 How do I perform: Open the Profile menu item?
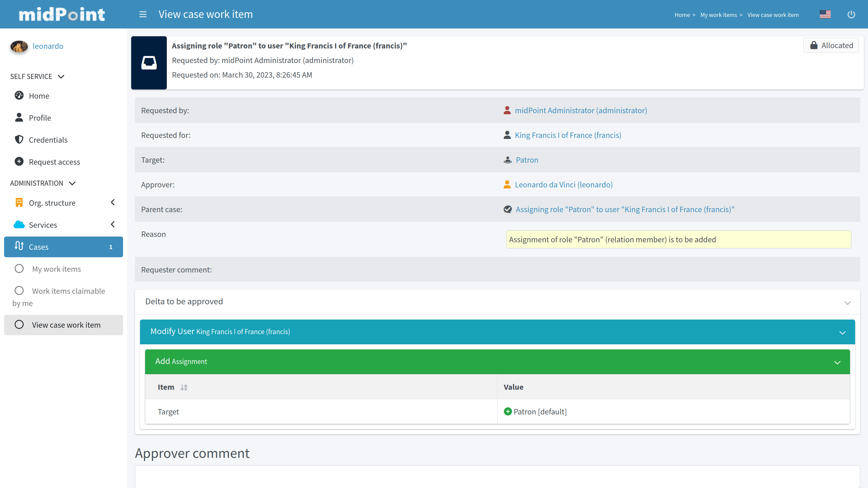[x=63, y=118]
